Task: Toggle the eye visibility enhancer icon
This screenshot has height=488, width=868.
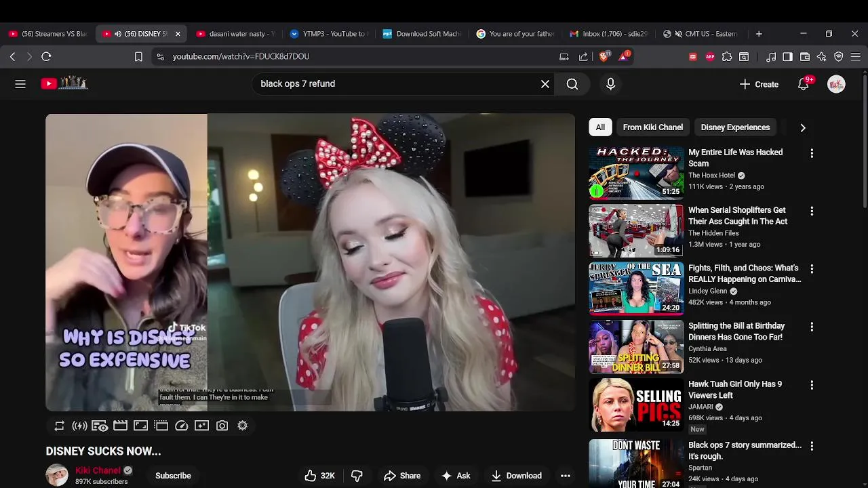Action: click(x=100, y=426)
